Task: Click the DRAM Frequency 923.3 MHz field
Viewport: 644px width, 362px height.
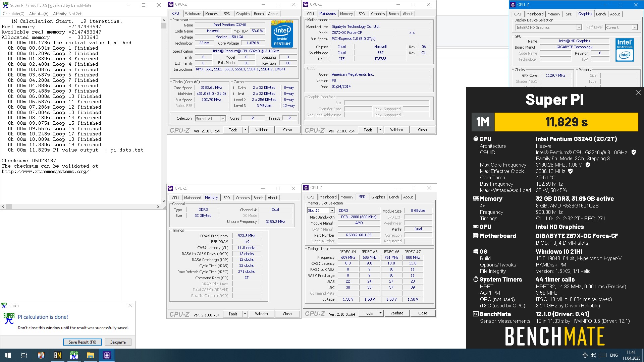Action: pos(247,236)
